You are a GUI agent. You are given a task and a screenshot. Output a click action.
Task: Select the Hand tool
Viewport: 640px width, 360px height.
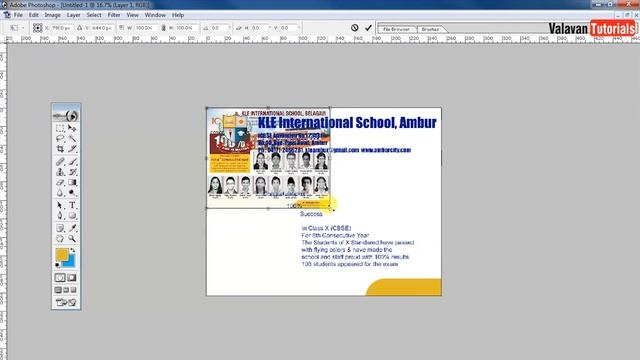click(60, 238)
